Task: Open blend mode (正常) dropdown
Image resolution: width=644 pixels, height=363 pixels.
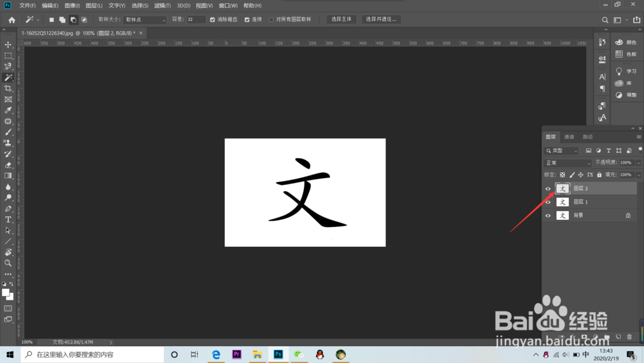Action: [567, 162]
